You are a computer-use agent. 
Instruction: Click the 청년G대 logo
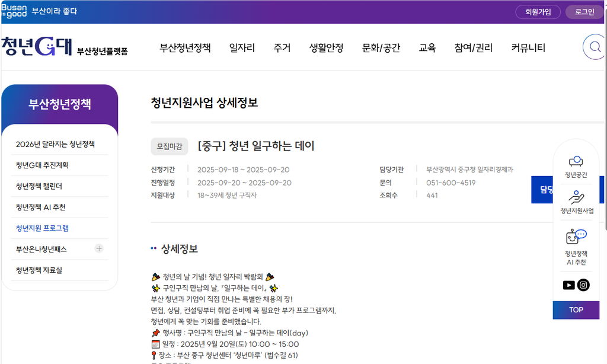37,46
